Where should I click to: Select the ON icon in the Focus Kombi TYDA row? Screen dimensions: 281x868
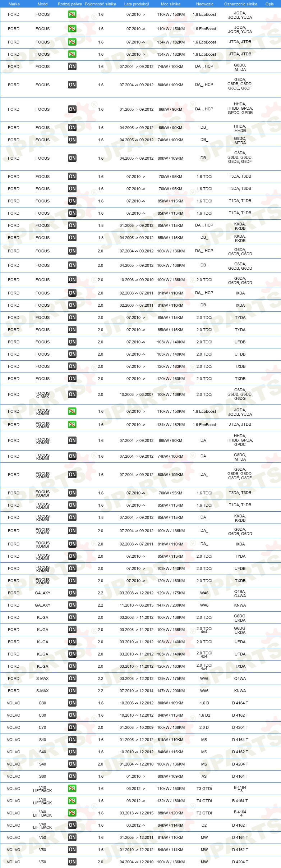point(72,556)
